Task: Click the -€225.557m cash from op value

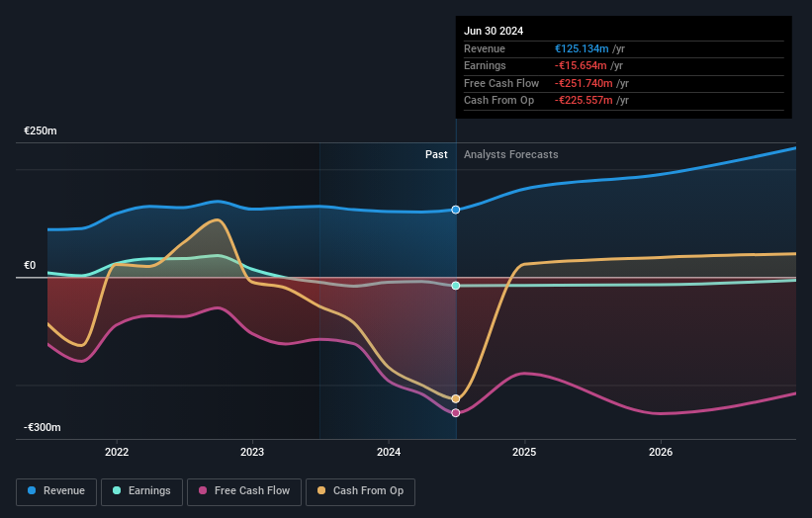Action: point(584,101)
